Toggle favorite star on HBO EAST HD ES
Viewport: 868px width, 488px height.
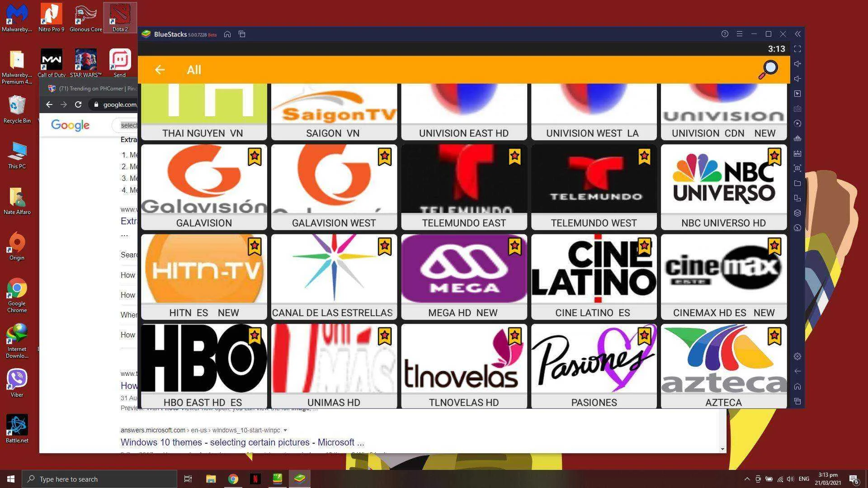tap(255, 336)
